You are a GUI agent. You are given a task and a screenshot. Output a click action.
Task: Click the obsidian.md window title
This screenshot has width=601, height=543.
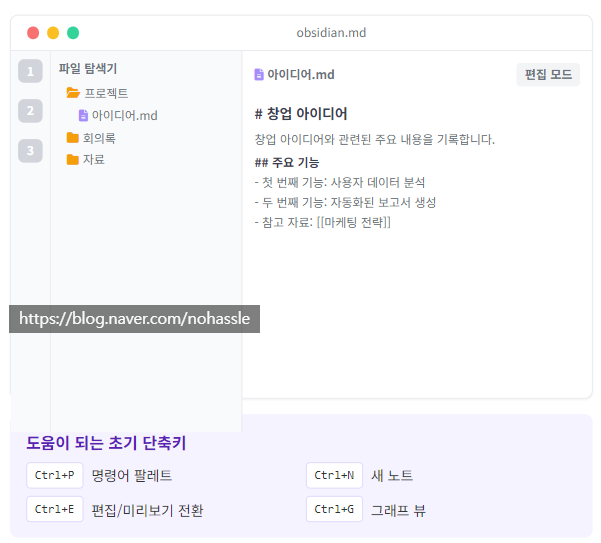(331, 33)
